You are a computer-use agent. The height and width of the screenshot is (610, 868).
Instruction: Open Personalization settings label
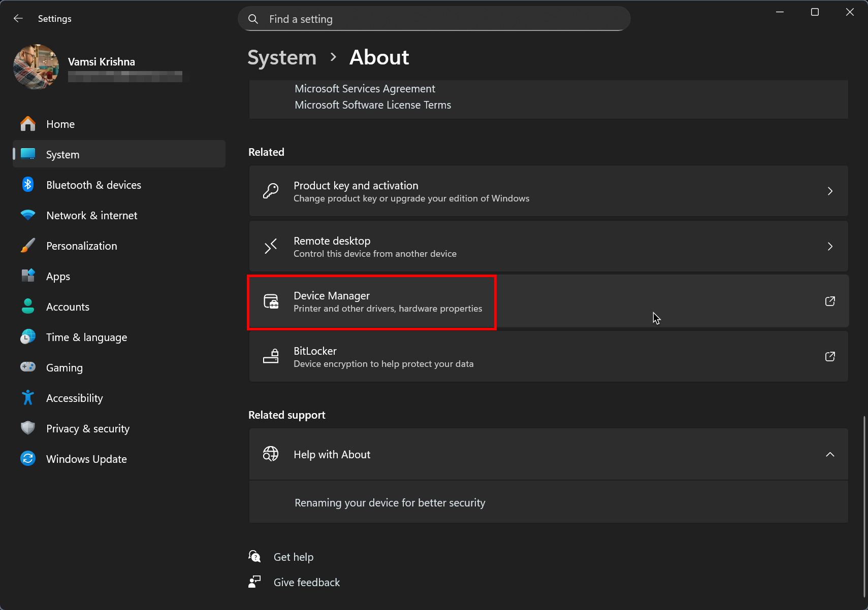point(81,246)
